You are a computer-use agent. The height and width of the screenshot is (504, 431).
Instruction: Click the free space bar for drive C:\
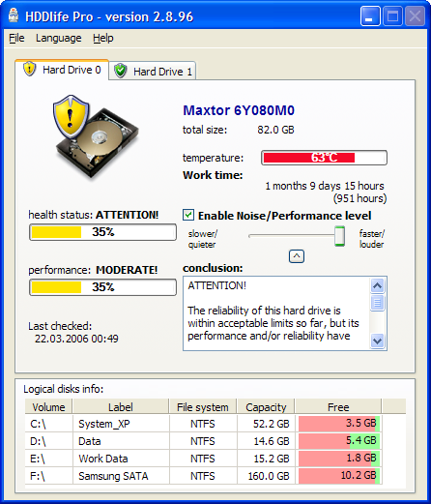pos(339,424)
